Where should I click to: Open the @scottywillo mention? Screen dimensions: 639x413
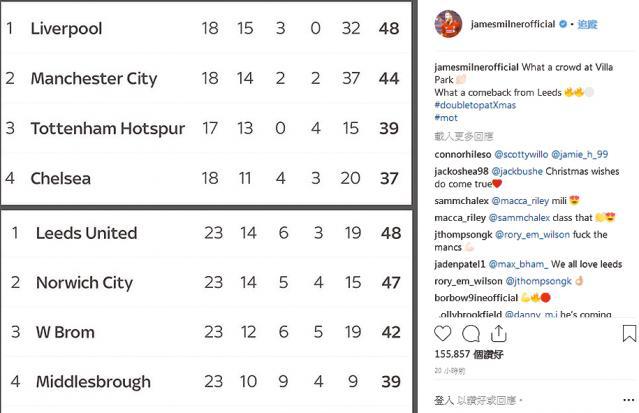521,155
